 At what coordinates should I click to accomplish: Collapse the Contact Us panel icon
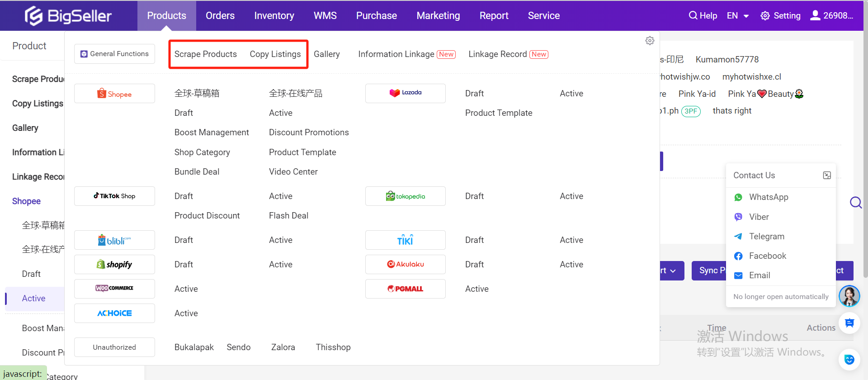point(827,176)
